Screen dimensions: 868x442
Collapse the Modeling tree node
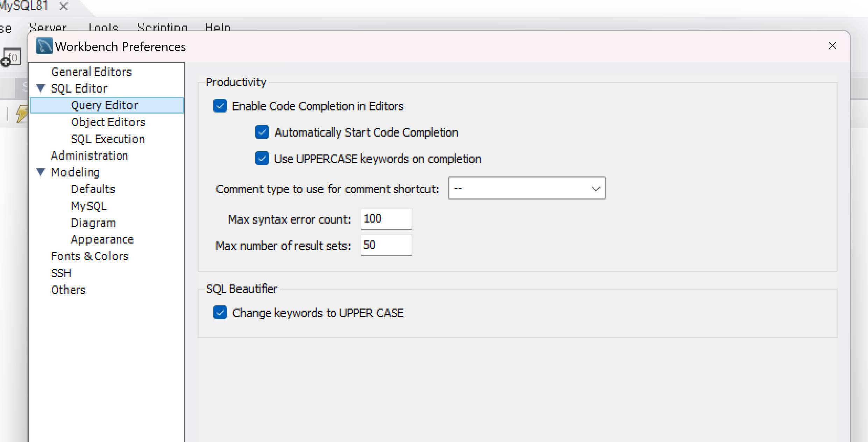click(x=41, y=172)
